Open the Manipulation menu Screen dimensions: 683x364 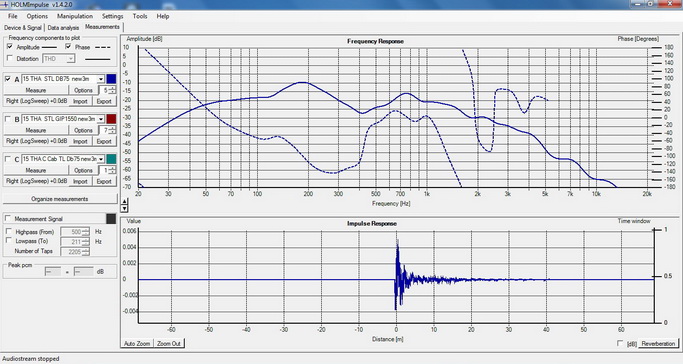tap(75, 16)
